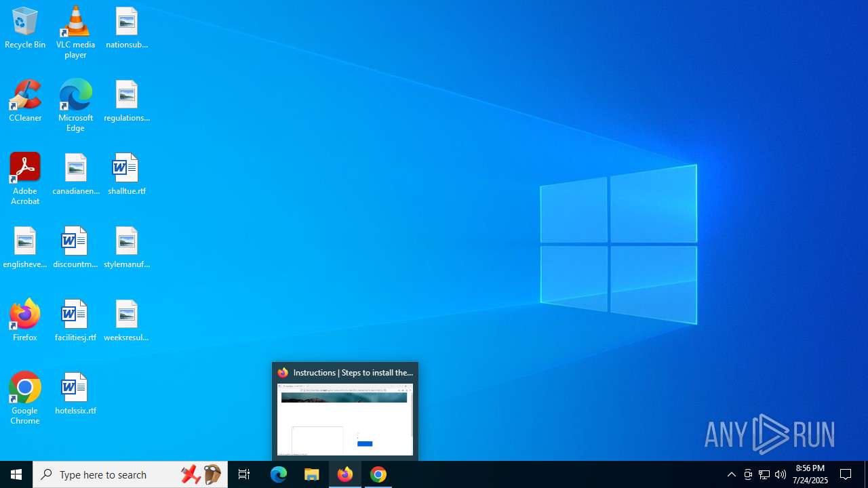
Task: Launch Firefox desktop shortcut
Action: click(25, 321)
